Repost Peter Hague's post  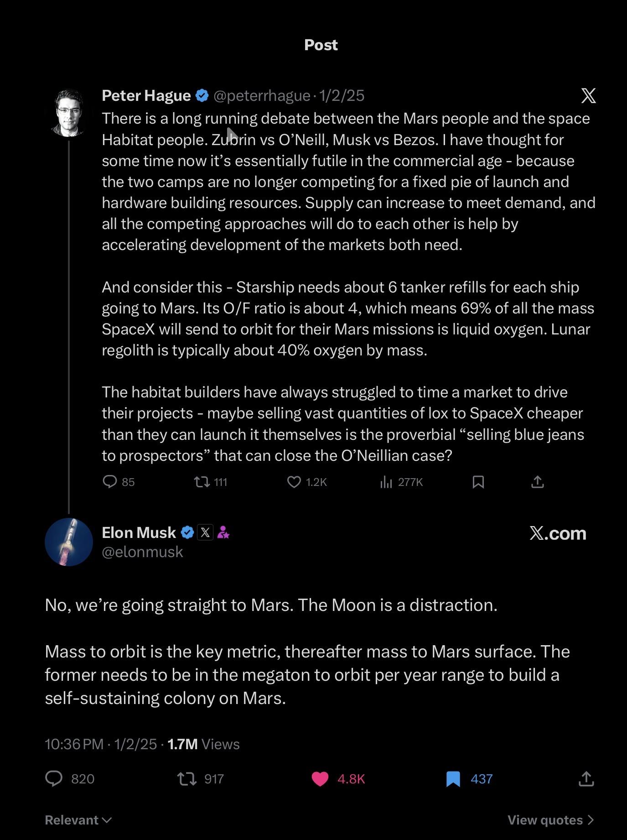pos(202,482)
